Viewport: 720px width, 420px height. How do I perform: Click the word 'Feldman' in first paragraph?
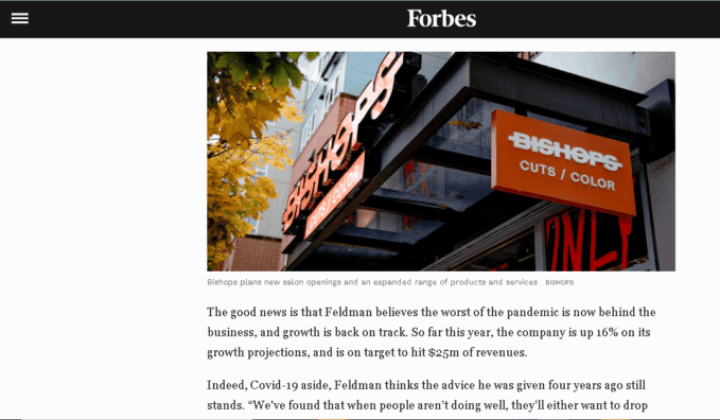click(x=348, y=312)
